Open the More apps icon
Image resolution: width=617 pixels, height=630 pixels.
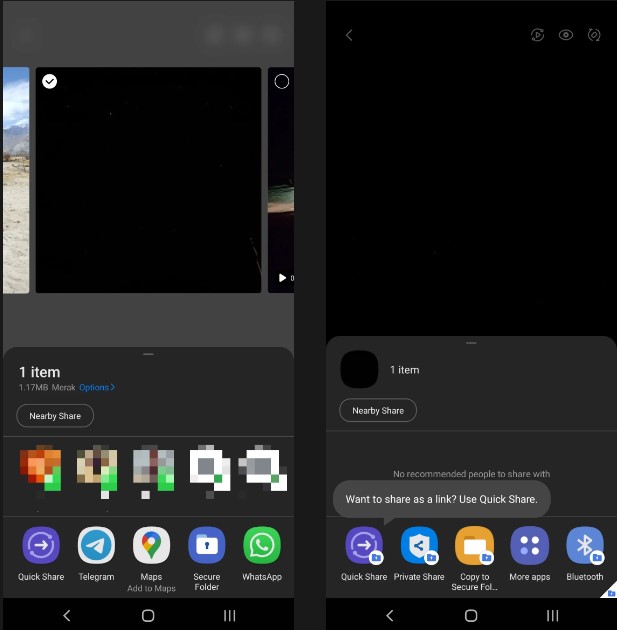click(x=529, y=546)
